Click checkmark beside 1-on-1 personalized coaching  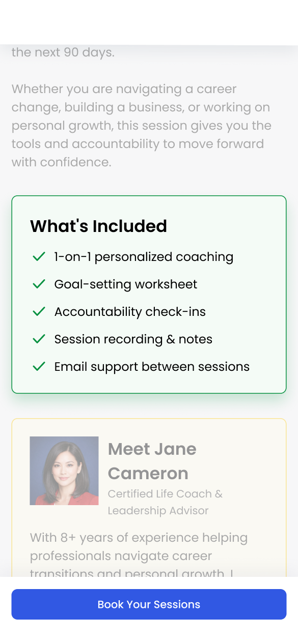(39, 257)
